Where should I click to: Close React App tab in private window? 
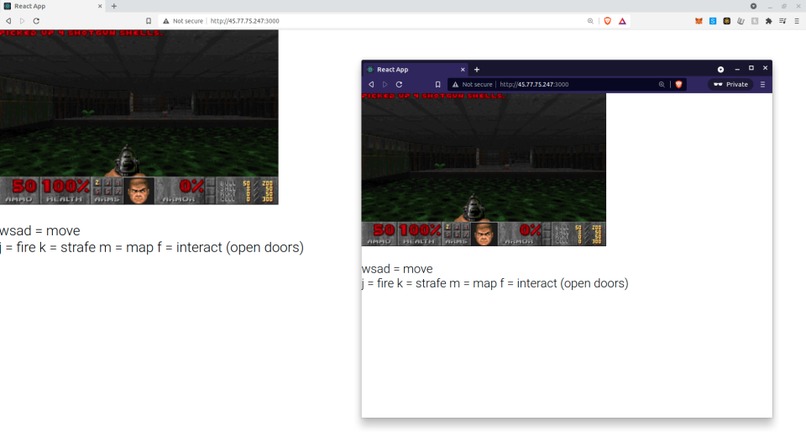click(x=463, y=69)
